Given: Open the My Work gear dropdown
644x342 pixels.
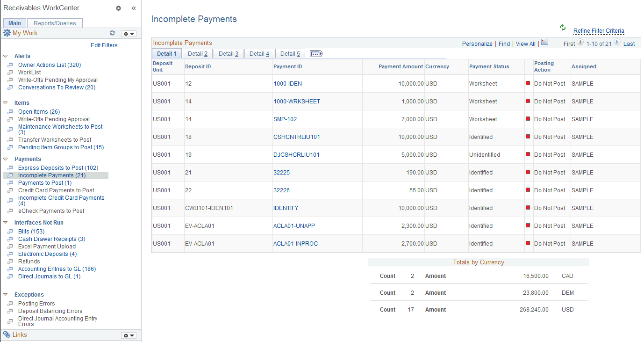Looking at the screenshot, I should point(128,33).
